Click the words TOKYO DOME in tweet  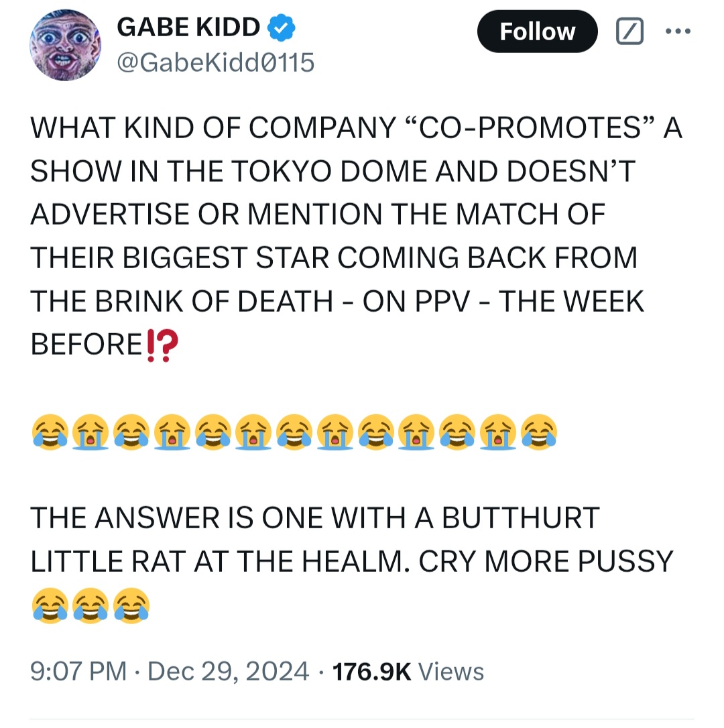[x=328, y=171]
